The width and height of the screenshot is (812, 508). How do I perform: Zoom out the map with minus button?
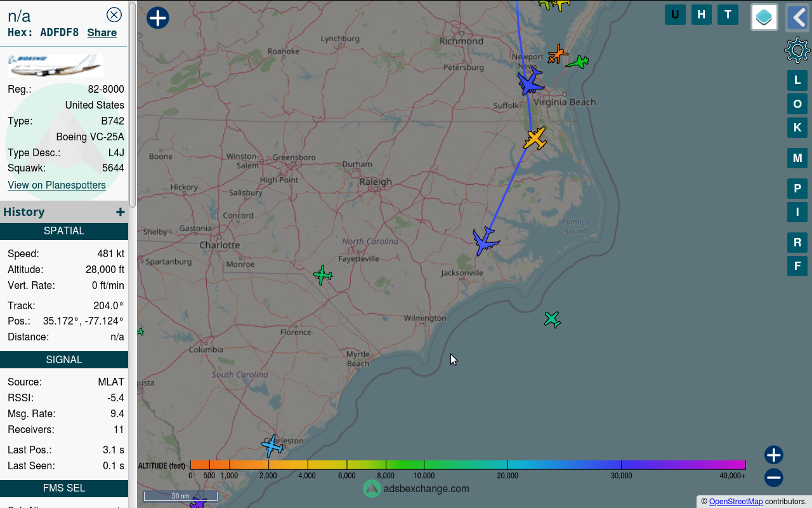coord(773,478)
